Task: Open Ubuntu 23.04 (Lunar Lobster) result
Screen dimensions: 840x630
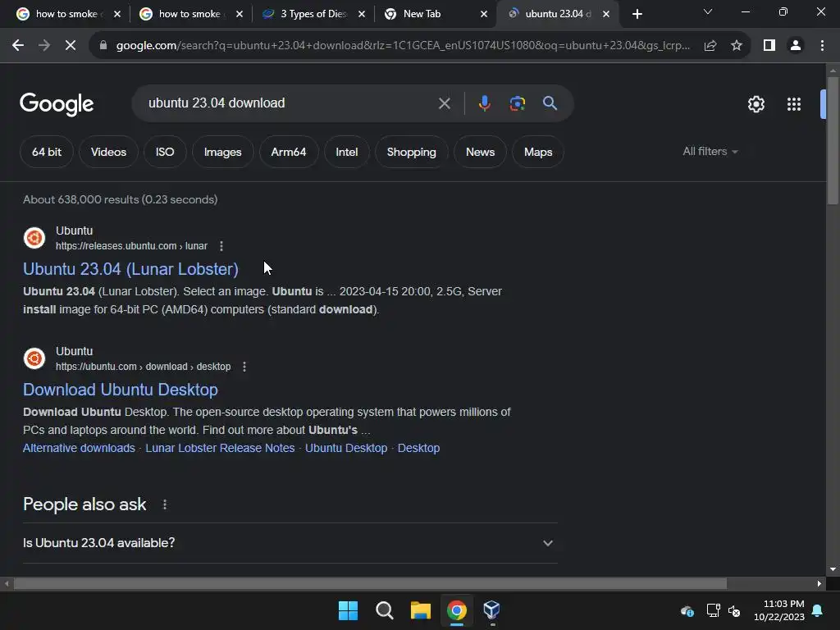Action: 130,269
